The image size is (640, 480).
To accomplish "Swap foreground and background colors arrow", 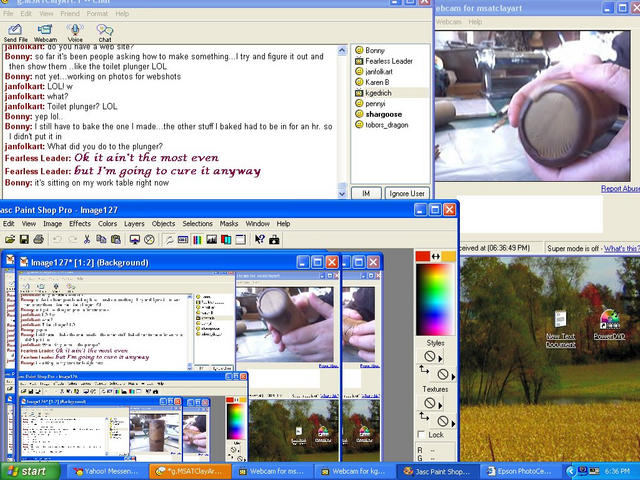I will [x=436, y=256].
